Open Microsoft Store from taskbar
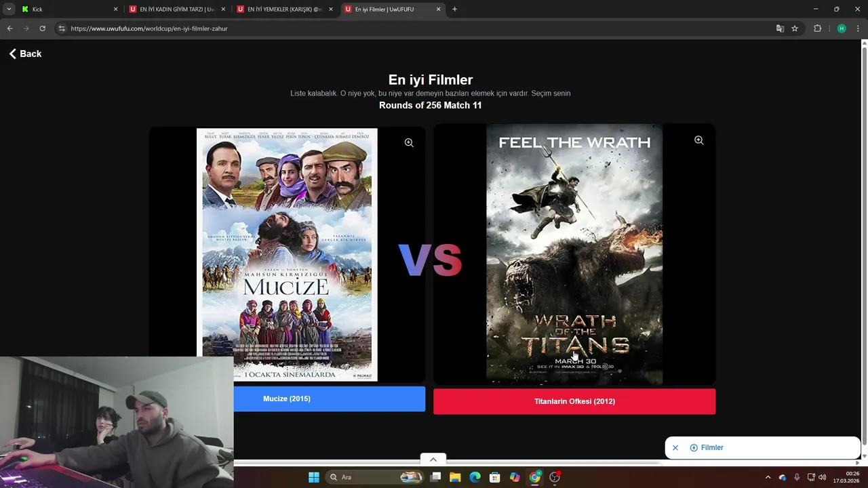The width and height of the screenshot is (868, 488). point(495,477)
